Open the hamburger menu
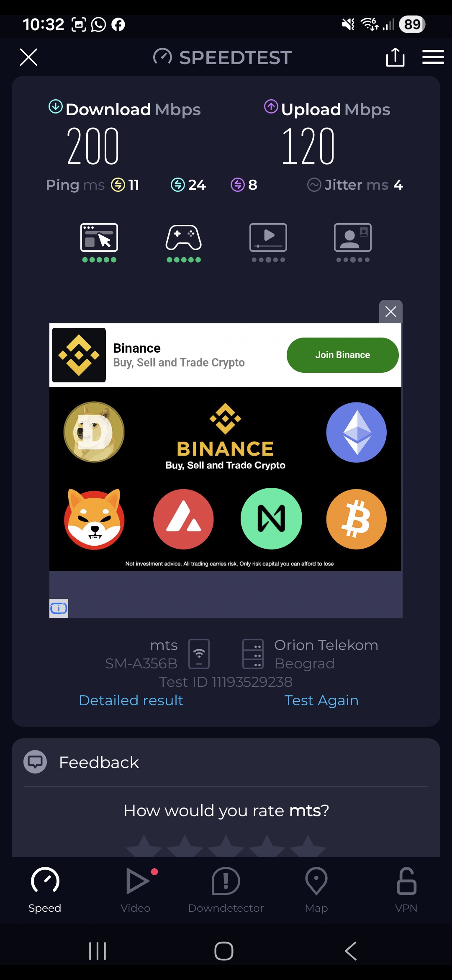This screenshot has height=980, width=452. pyautogui.click(x=433, y=57)
